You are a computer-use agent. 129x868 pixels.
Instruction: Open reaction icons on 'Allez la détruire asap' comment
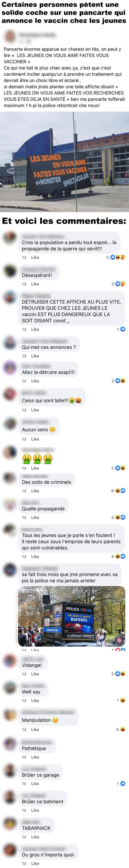coord(118,381)
